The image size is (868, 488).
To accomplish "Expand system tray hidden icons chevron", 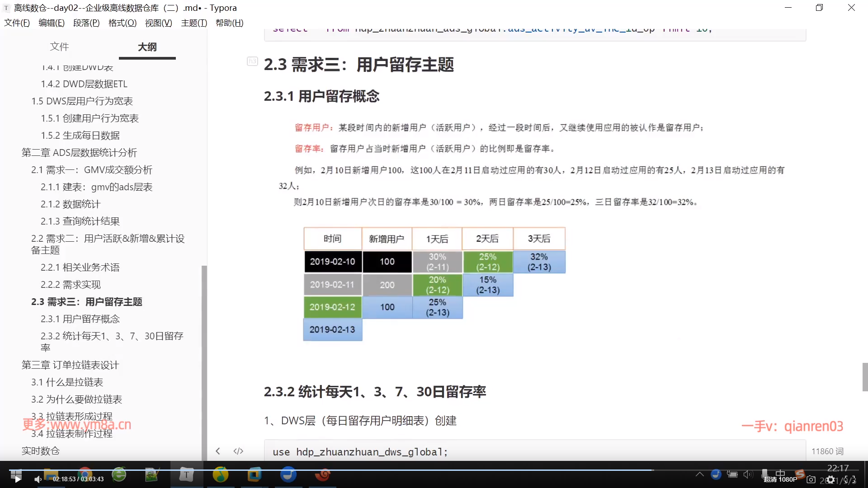I will (699, 474).
